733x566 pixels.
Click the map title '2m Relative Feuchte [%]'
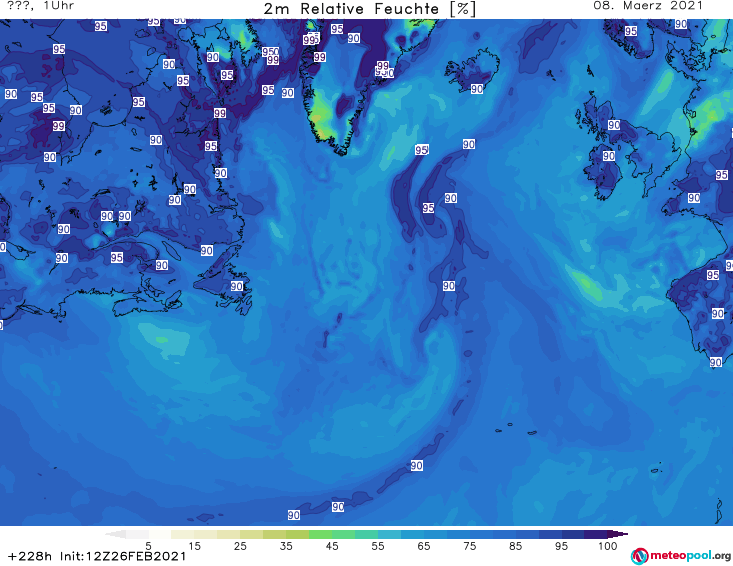370,9
